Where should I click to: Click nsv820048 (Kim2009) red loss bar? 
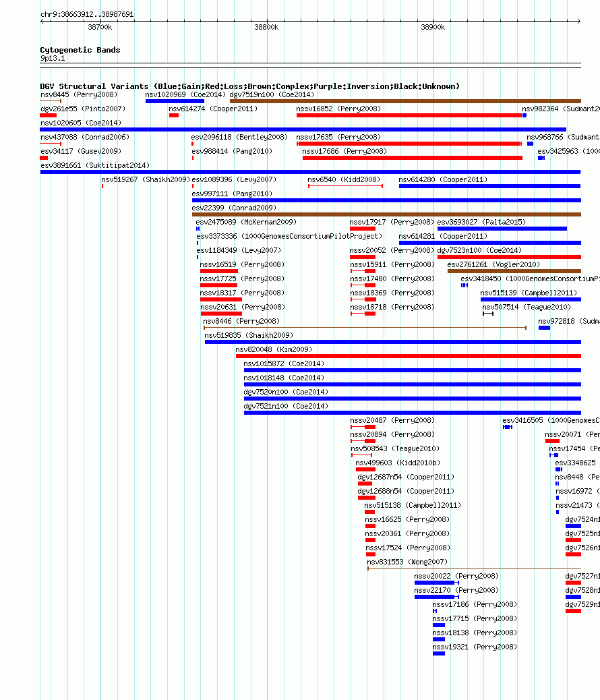[409, 356]
